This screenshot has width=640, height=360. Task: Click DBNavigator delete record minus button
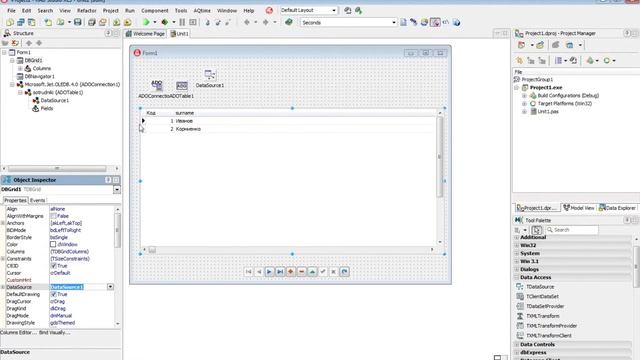(x=302, y=272)
